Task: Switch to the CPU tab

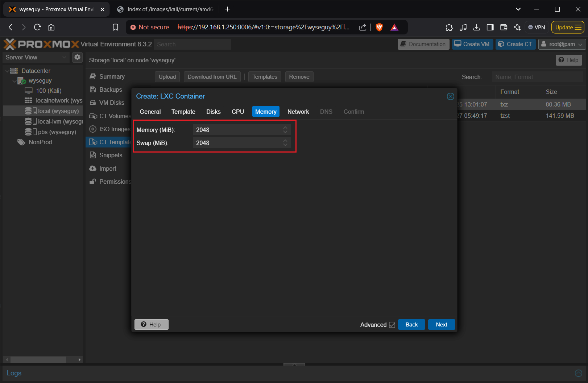Action: 238,112
